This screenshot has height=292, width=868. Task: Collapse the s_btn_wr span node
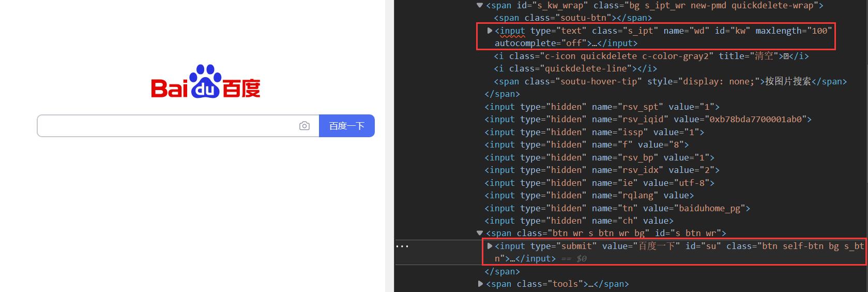(480, 233)
